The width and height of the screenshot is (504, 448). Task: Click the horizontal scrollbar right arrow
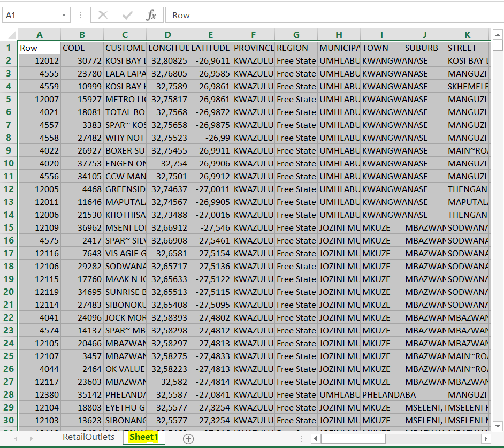point(487,438)
